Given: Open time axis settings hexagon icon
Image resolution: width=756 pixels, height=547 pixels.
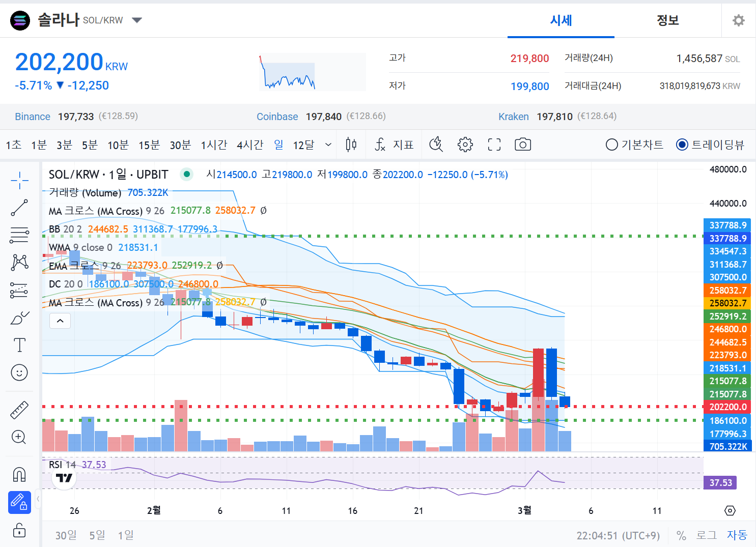Looking at the screenshot, I should [x=730, y=510].
